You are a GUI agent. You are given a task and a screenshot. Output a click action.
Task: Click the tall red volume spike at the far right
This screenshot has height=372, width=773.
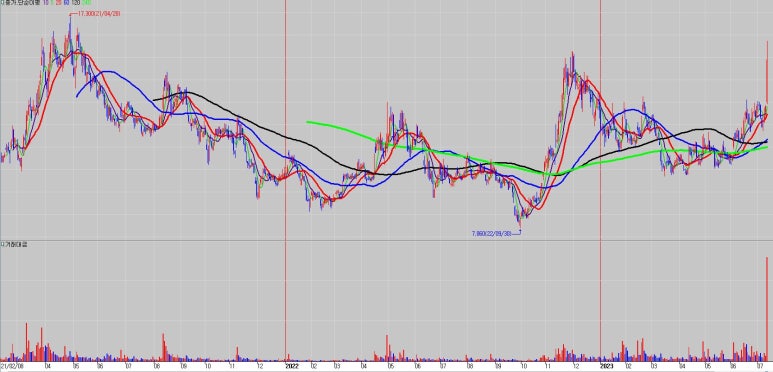point(767,309)
